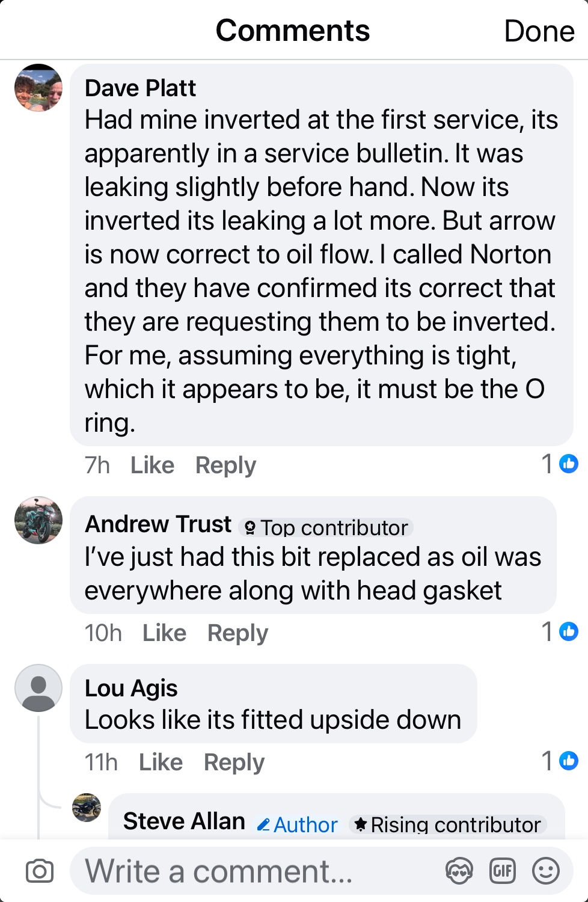The height and width of the screenshot is (902, 588).
Task: Open Dave Platt's profile picture
Action: click(38, 88)
